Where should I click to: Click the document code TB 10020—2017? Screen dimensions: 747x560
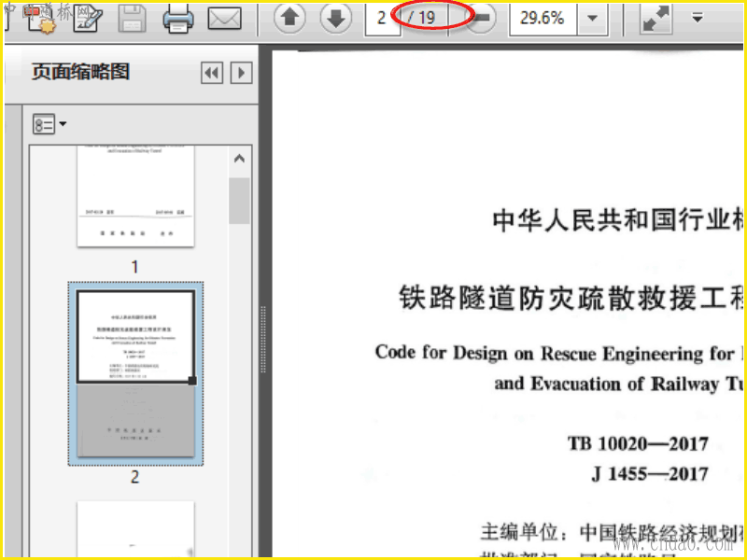tap(638, 444)
